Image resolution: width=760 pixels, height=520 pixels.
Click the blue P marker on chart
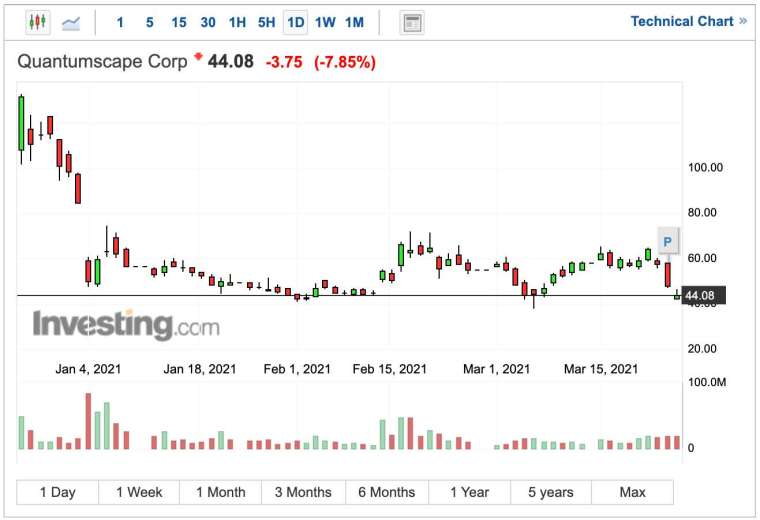[x=668, y=241]
